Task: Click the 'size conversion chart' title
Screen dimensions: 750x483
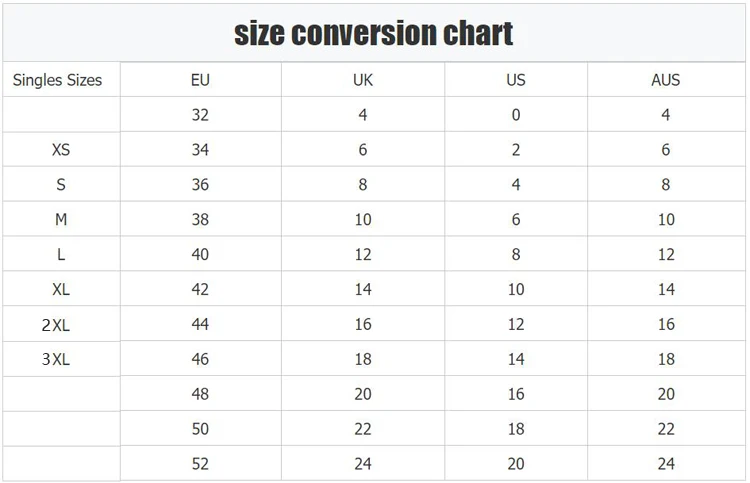Action: click(x=374, y=33)
